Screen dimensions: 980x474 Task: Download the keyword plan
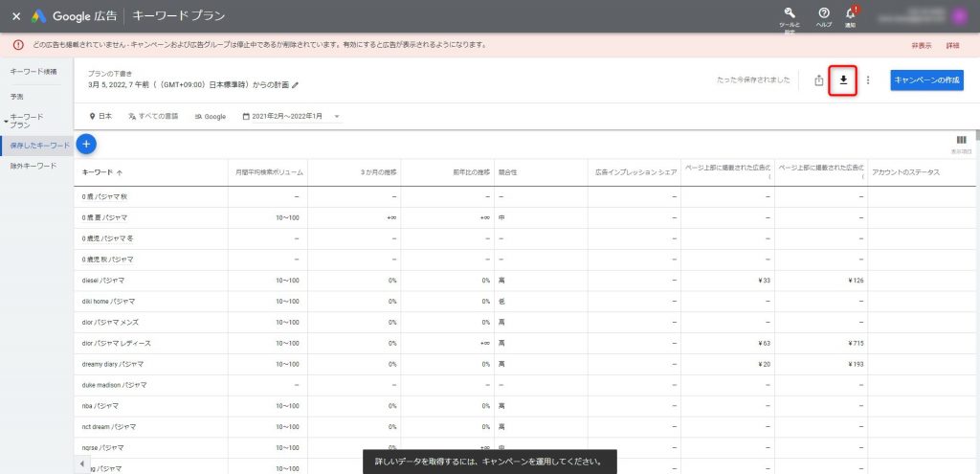pos(843,80)
